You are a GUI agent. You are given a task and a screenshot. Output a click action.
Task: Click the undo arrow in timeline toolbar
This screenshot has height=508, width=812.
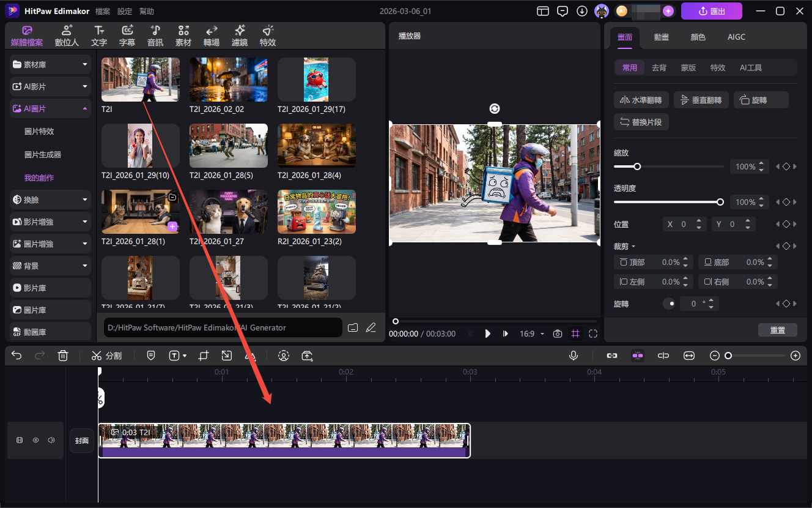pyautogui.click(x=17, y=356)
